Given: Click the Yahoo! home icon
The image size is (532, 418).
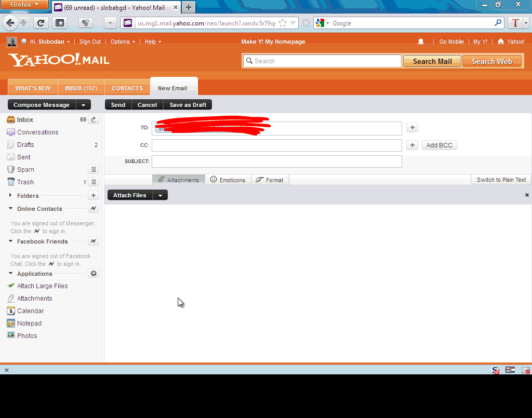Looking at the screenshot, I should tap(500, 42).
